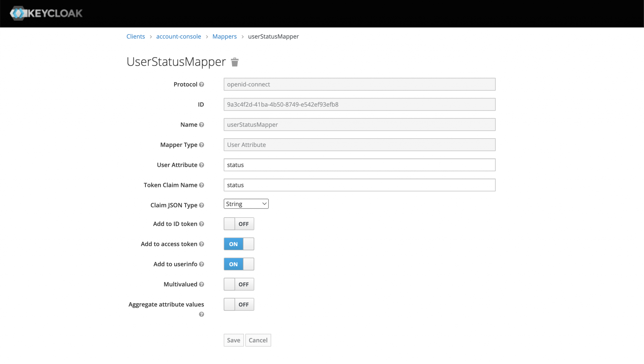Image resolution: width=644 pixels, height=364 pixels.
Task: Click the question mark icon beside Name
Action: pyautogui.click(x=202, y=124)
